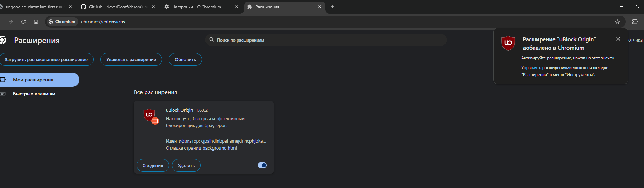Bookmark this page with the star icon
Image resolution: width=644 pixels, height=188 pixels.
(617, 22)
